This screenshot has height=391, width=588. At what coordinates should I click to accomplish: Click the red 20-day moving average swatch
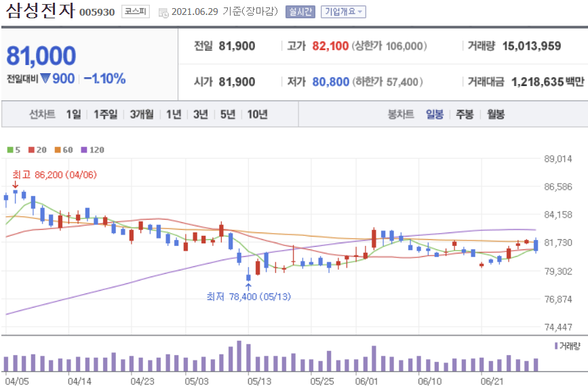[x=31, y=150]
